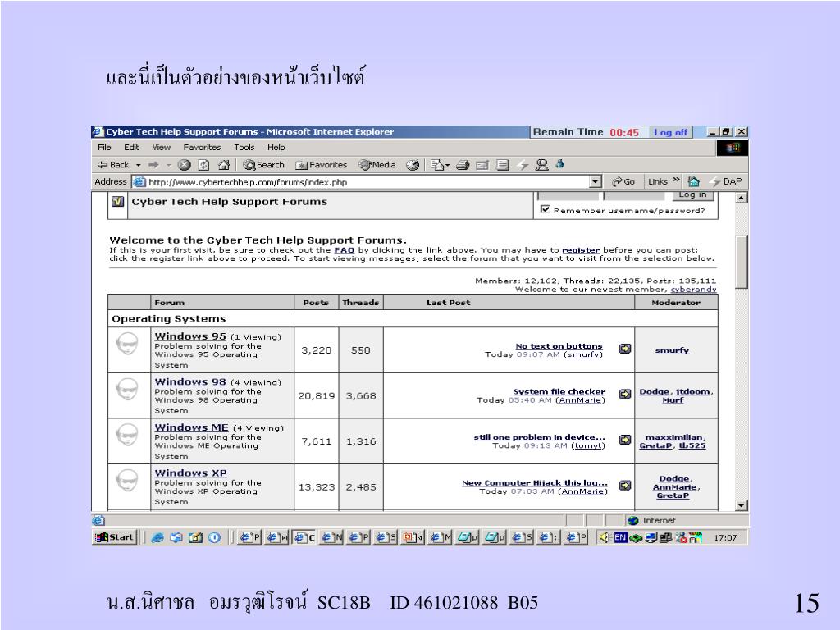Viewport: 840px width, 630px height.
Task: Go to last post icon for Windows ME
Action: coord(624,440)
